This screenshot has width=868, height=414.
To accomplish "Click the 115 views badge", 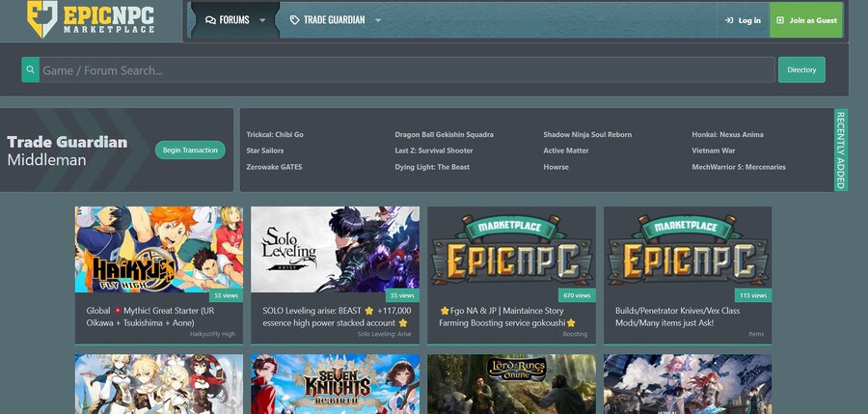I will pyautogui.click(x=753, y=295).
